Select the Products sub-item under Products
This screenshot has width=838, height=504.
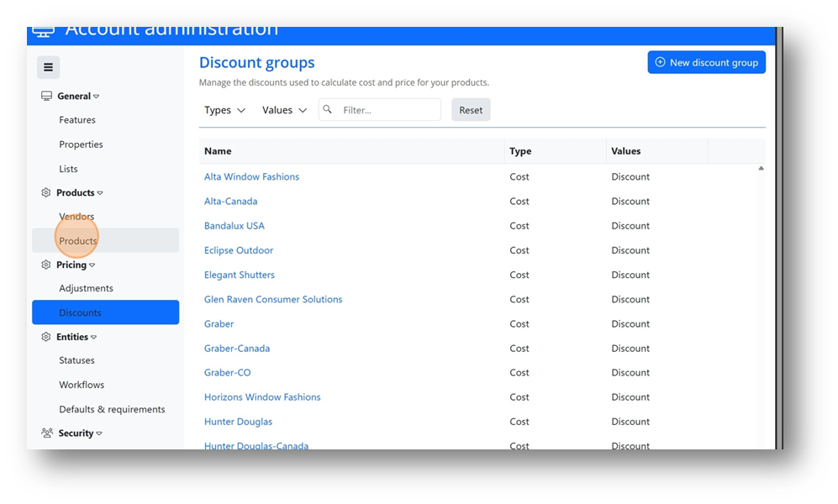(105, 240)
